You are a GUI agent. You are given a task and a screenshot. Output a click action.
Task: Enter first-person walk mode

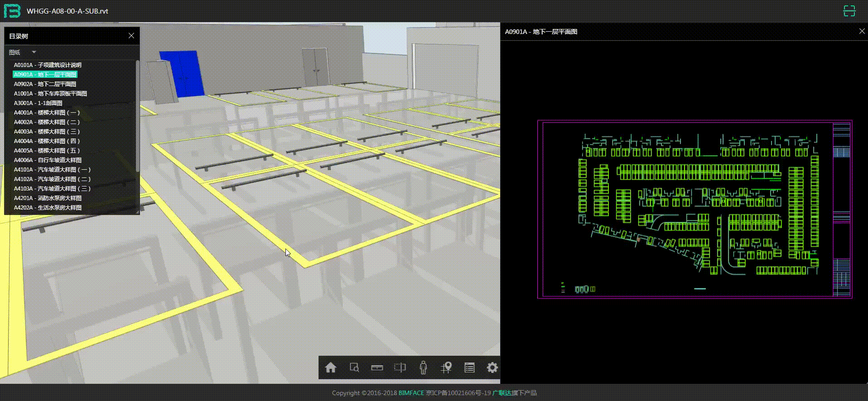pos(423,368)
